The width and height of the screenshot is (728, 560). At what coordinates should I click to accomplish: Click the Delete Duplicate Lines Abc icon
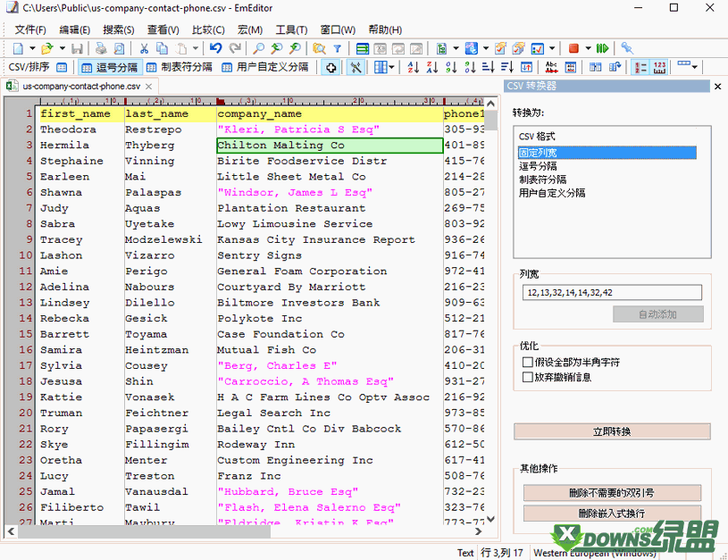point(551,67)
